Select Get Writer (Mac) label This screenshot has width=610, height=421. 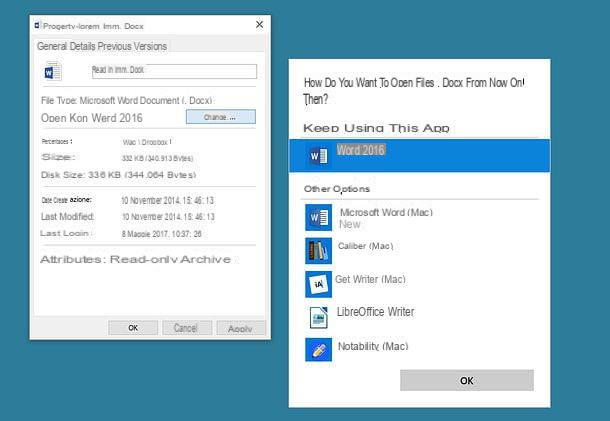point(370,279)
